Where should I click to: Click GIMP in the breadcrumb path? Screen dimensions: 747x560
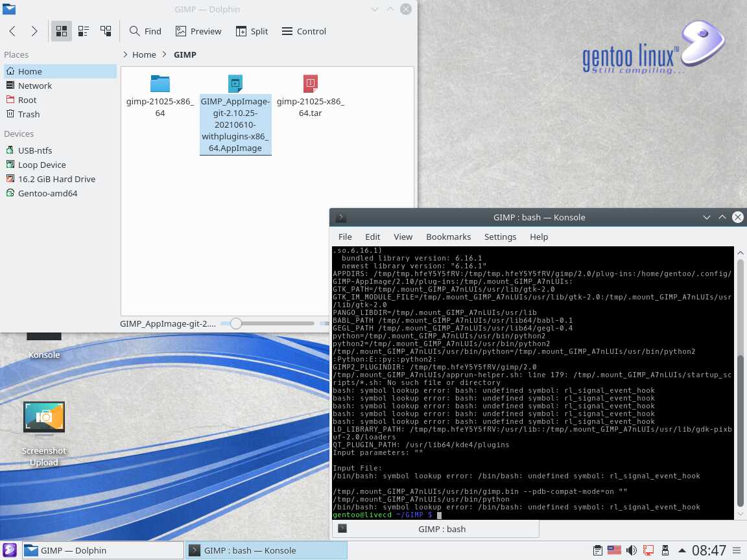tap(185, 54)
